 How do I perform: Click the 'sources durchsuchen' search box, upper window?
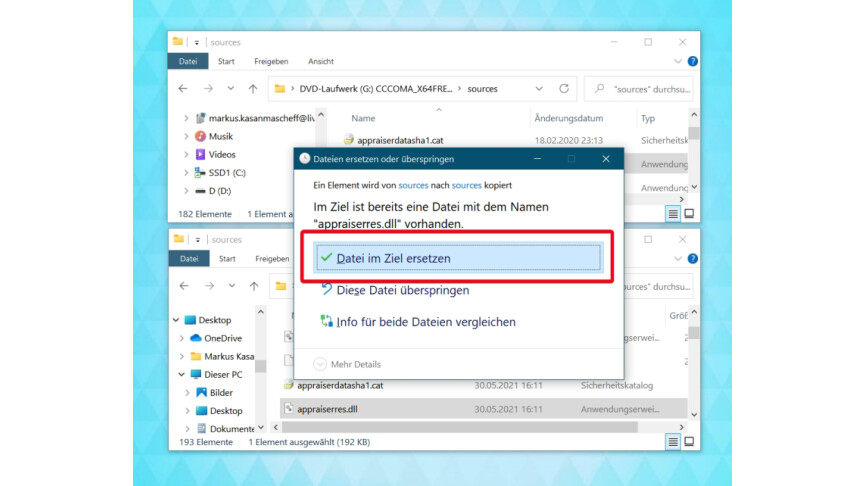coord(639,89)
